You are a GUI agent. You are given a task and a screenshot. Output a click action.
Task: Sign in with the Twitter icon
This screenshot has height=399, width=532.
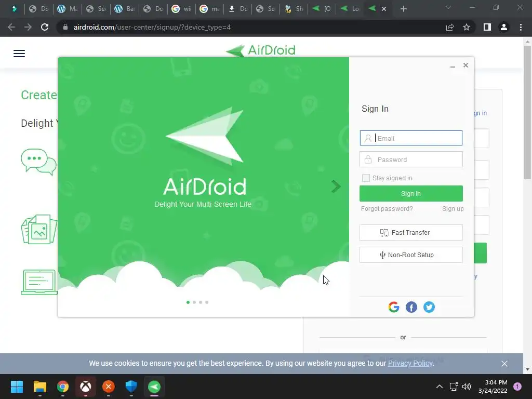[429, 307]
